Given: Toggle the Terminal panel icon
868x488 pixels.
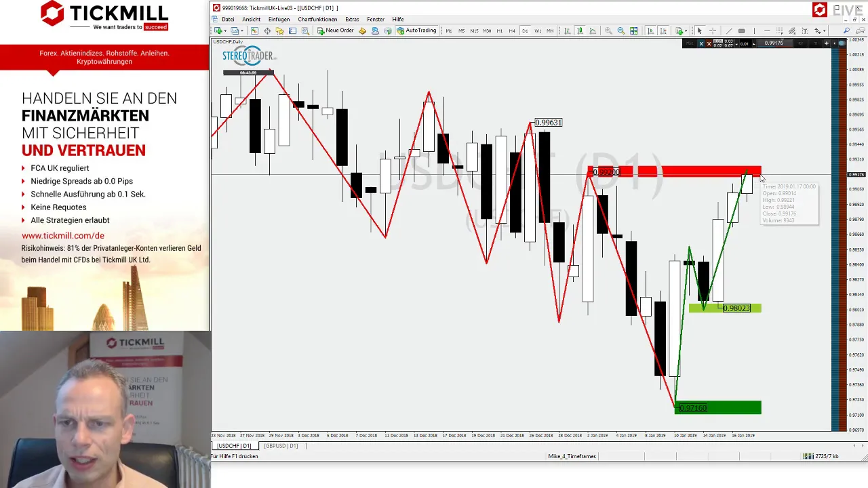Looking at the screenshot, I should [292, 30].
